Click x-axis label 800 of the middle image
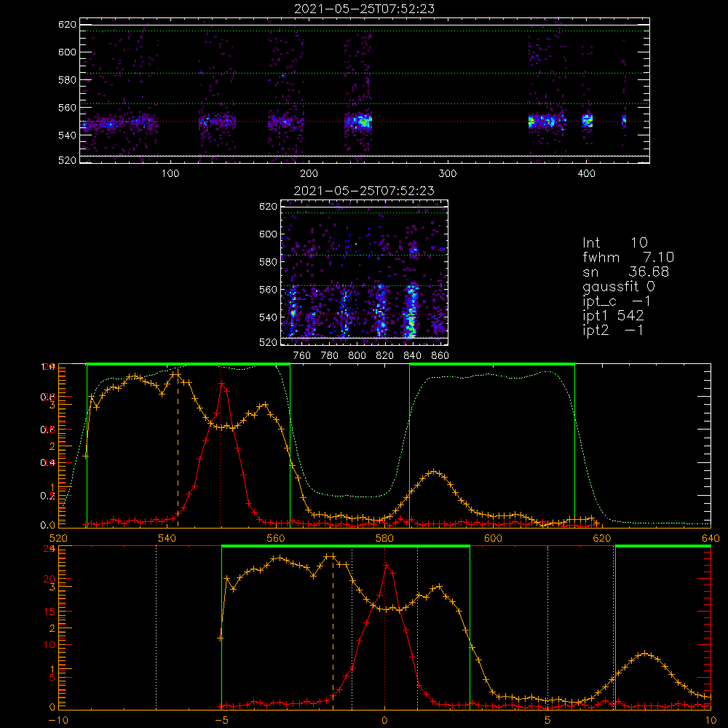Viewport: 728px width, 728px height. (357, 356)
